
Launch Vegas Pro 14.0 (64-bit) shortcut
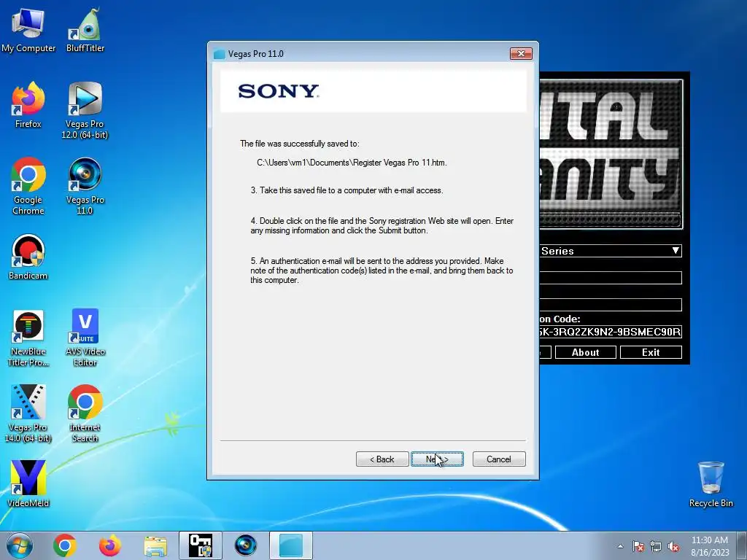(x=28, y=413)
